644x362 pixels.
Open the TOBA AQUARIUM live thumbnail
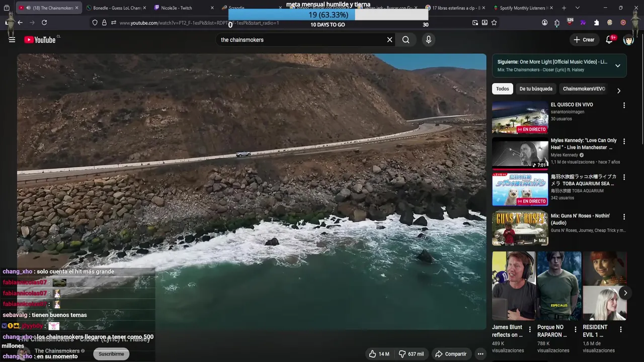point(520,189)
